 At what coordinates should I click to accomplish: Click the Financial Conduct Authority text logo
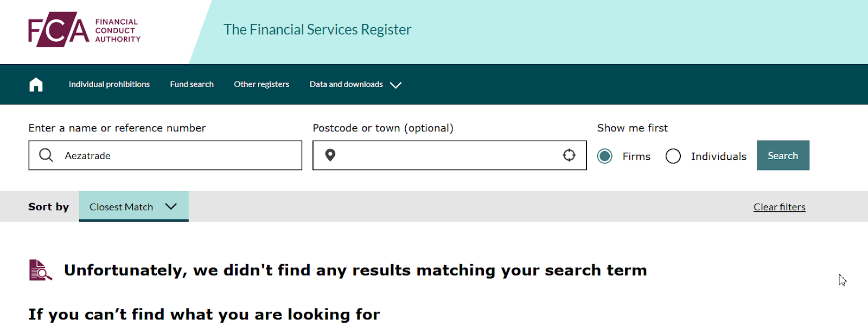(118, 30)
